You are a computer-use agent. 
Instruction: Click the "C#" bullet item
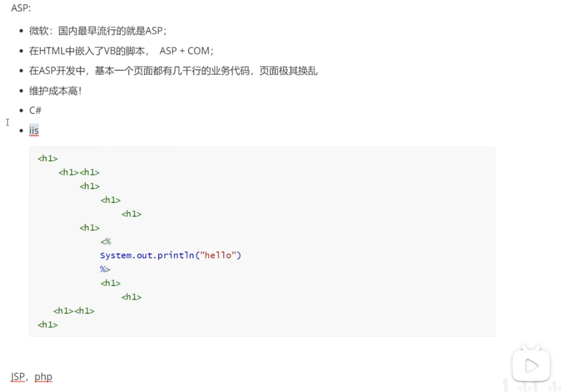click(x=35, y=111)
